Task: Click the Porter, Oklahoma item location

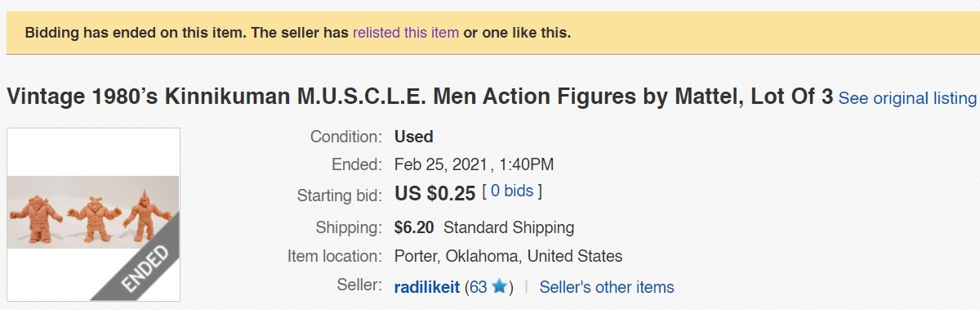Action: pyautogui.click(x=508, y=256)
